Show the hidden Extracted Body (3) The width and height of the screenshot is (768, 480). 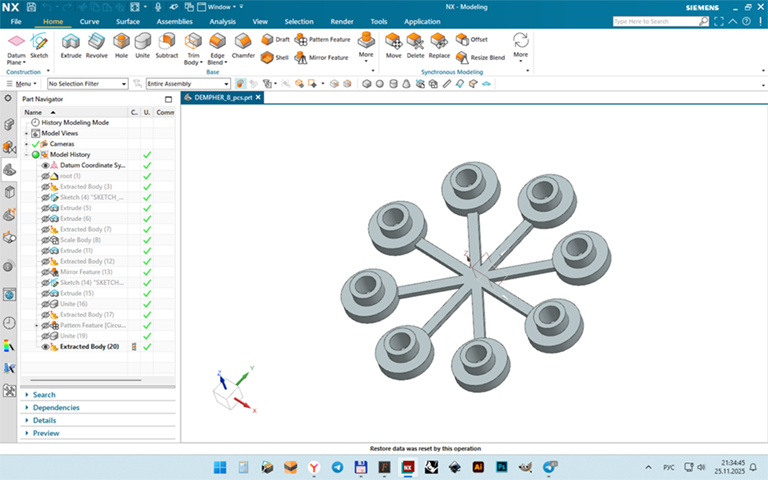(x=46, y=187)
